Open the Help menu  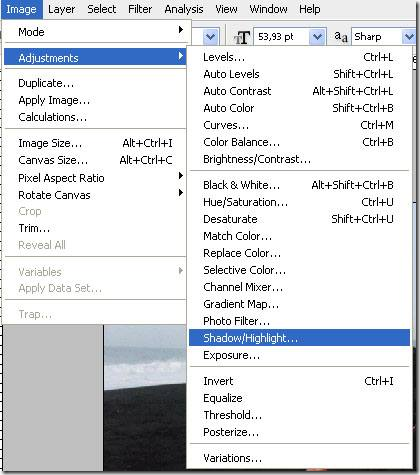point(310,9)
